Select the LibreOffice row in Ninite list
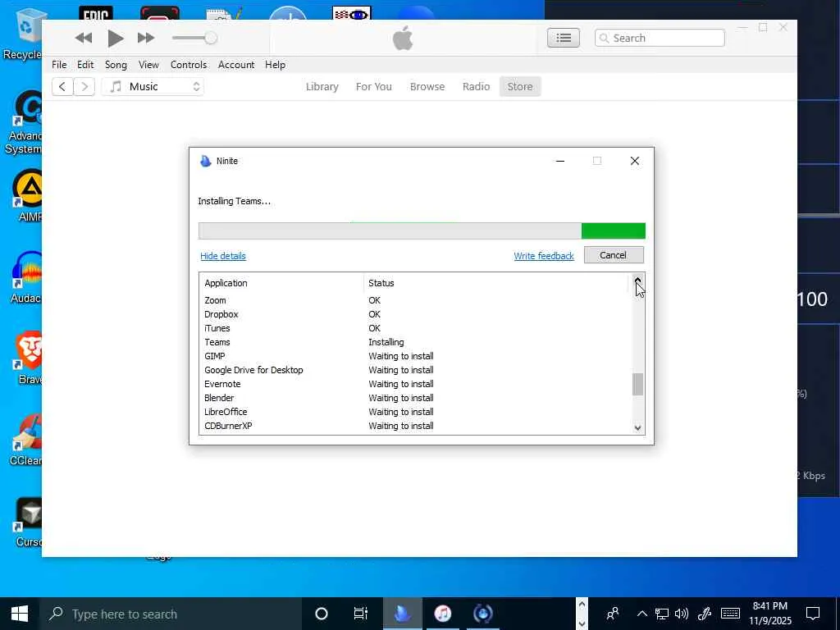The image size is (840, 630). pyautogui.click(x=415, y=412)
